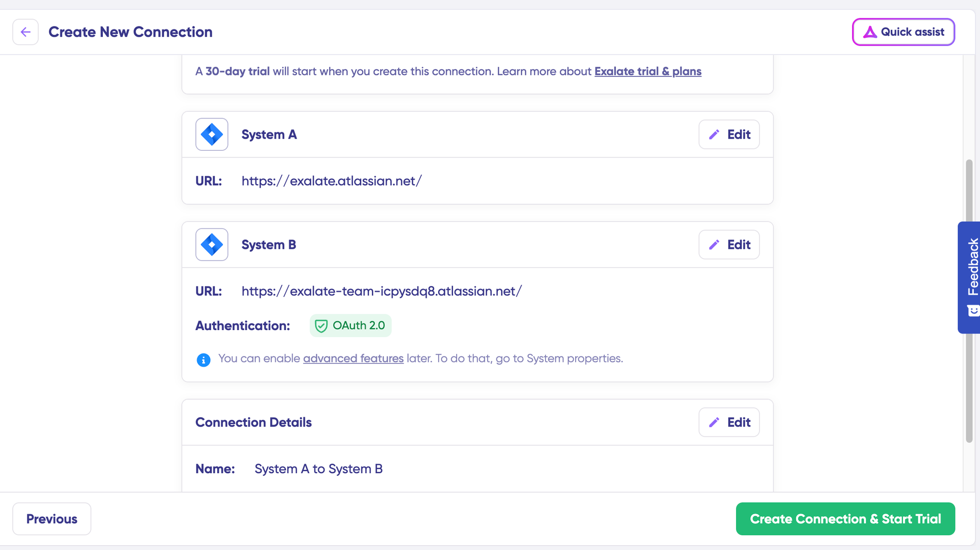
Task: Select the connection name 'System A to System B'
Action: pyautogui.click(x=318, y=469)
